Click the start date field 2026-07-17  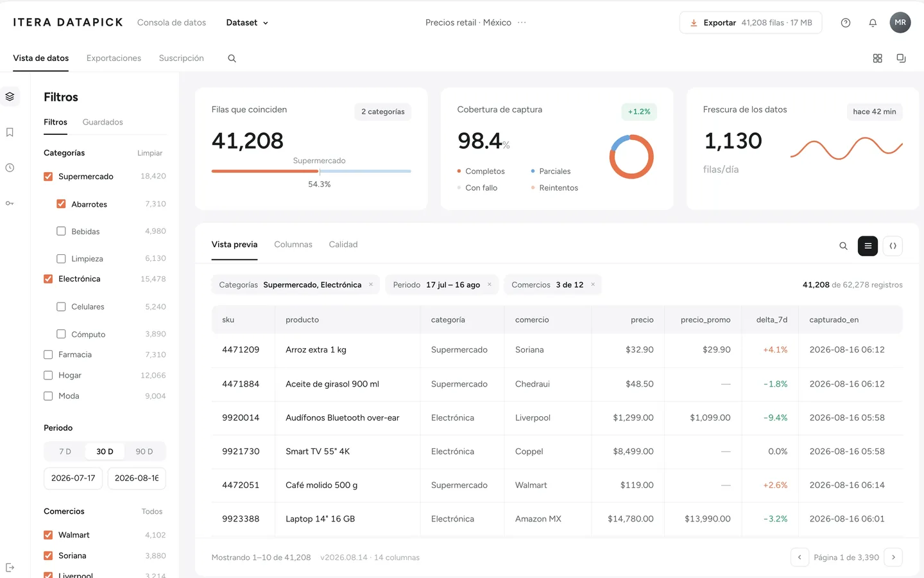(73, 478)
